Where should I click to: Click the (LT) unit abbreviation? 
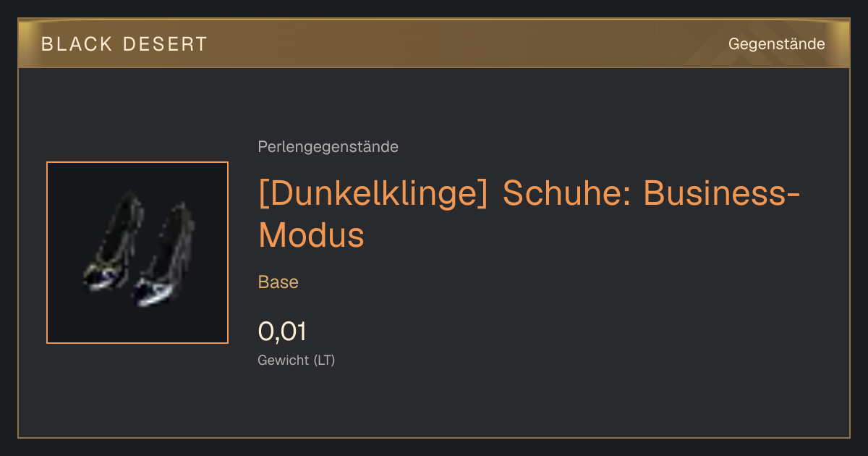pyautogui.click(x=324, y=360)
